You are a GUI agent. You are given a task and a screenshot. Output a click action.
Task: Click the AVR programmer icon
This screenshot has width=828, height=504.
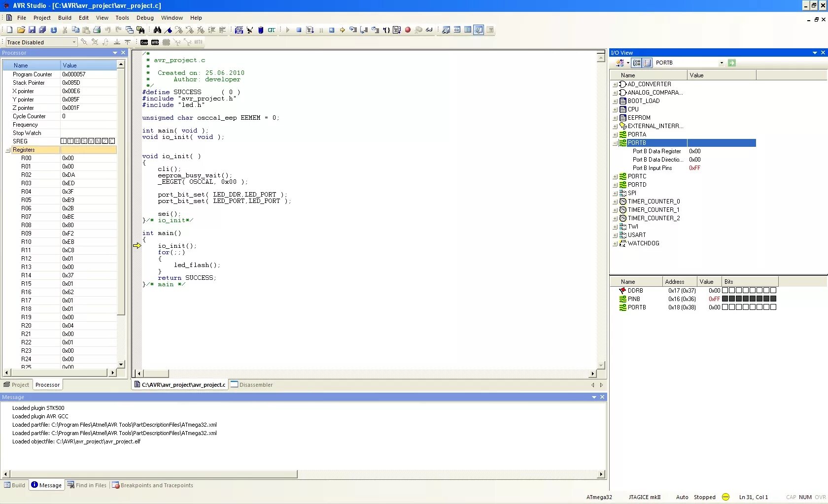coord(155,42)
